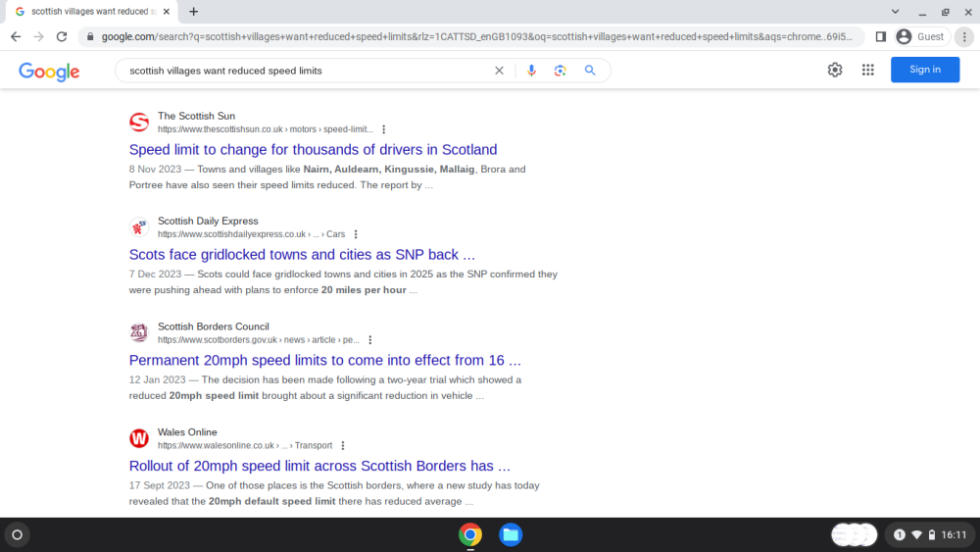Search by image with Google Lens
The image size is (980, 552).
[x=560, y=71]
